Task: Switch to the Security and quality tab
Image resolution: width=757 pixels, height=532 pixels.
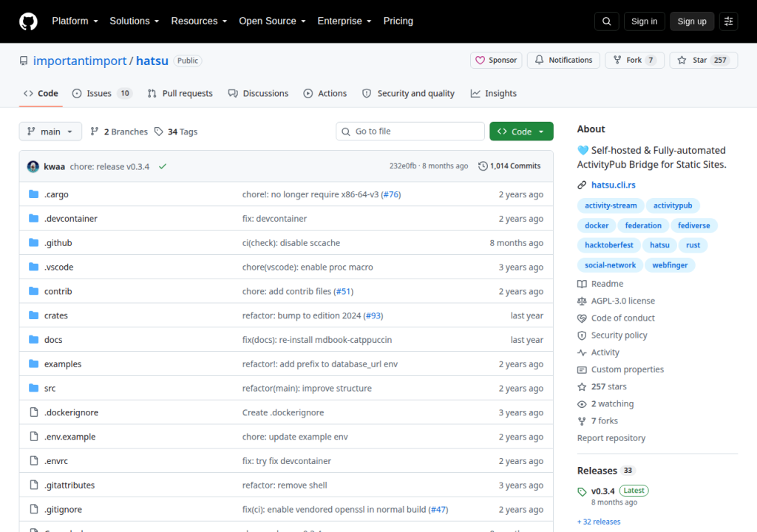Action: 408,93
